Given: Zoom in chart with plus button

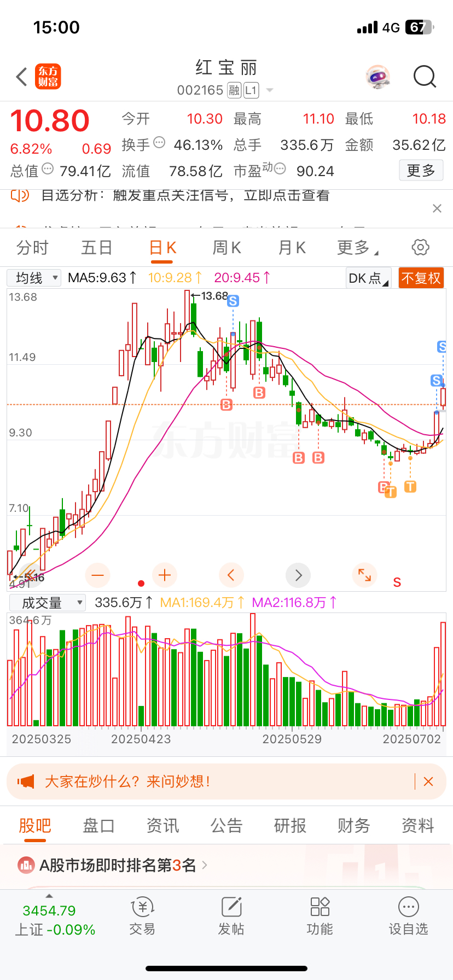Looking at the screenshot, I should click(165, 575).
